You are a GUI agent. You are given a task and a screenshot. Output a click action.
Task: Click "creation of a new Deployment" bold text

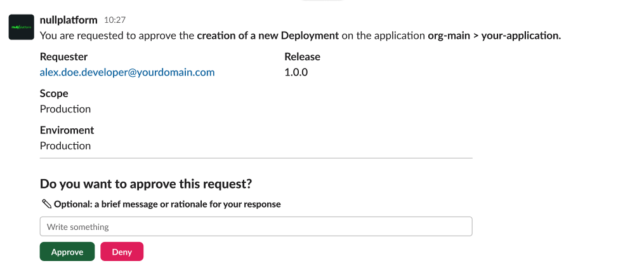268,36
